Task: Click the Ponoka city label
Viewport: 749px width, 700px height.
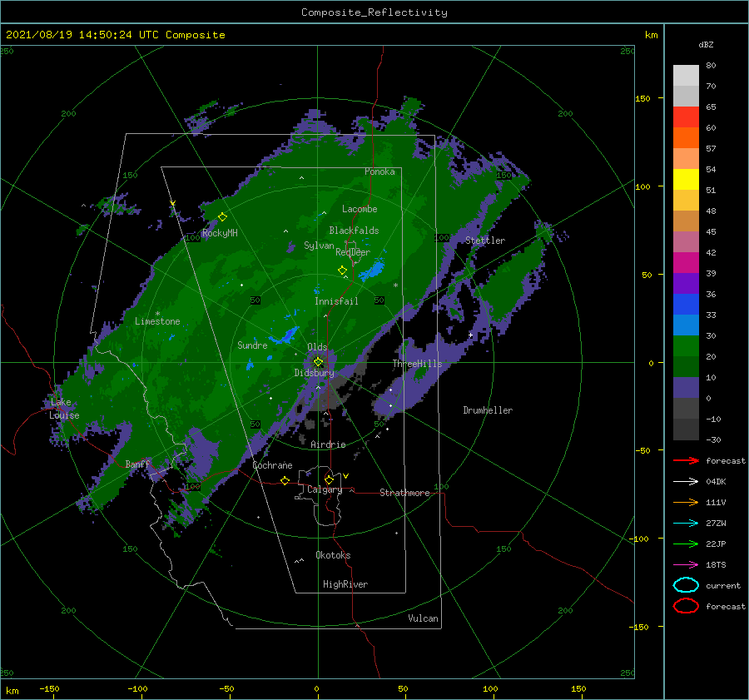Action: pos(379,171)
